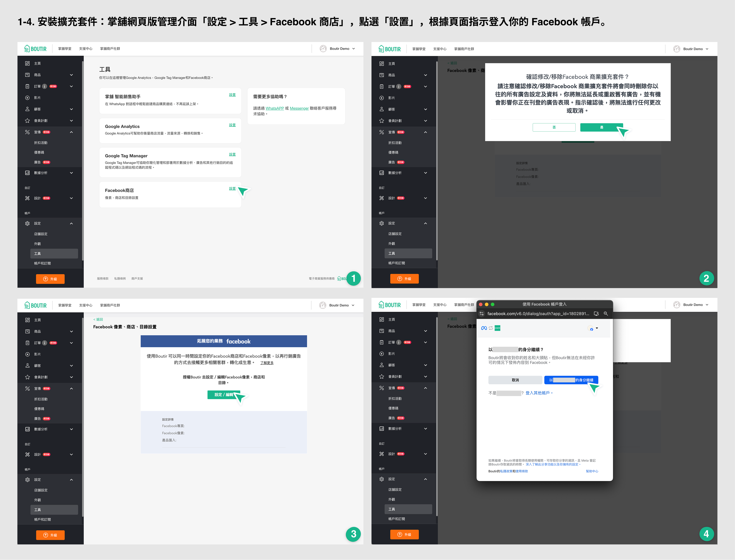This screenshot has width=735, height=560.
Task: Click the 設定 gear icon in screenshot 1 sidebar
Action: click(27, 223)
